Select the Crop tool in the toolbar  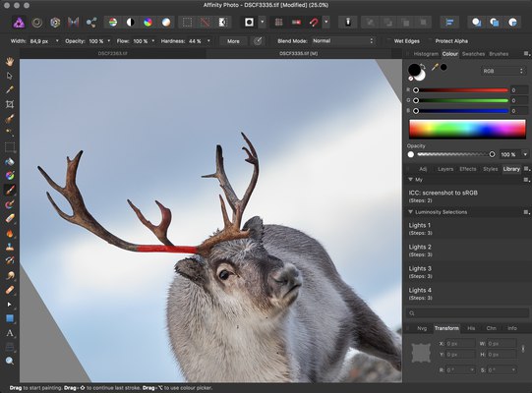(10, 104)
